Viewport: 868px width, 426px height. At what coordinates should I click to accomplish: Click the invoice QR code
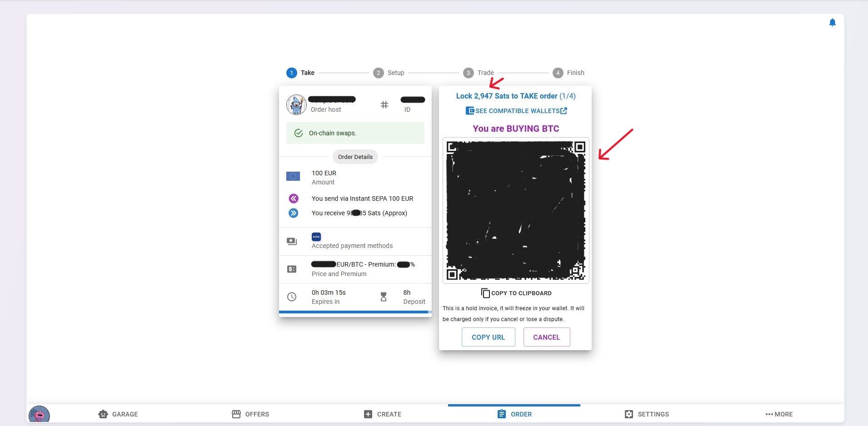(515, 210)
